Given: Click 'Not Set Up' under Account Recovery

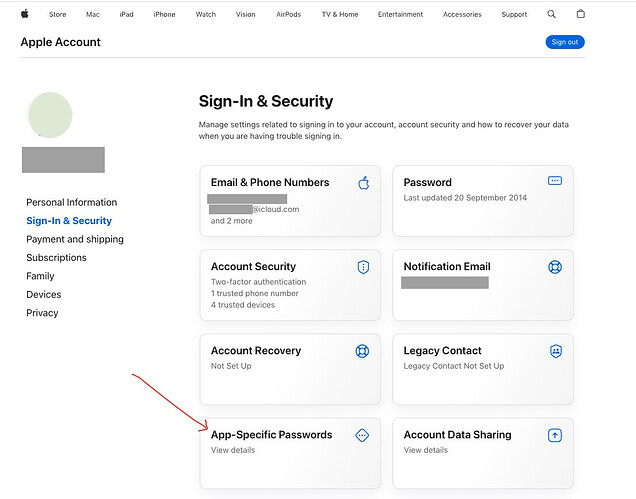Looking at the screenshot, I should point(231,366).
